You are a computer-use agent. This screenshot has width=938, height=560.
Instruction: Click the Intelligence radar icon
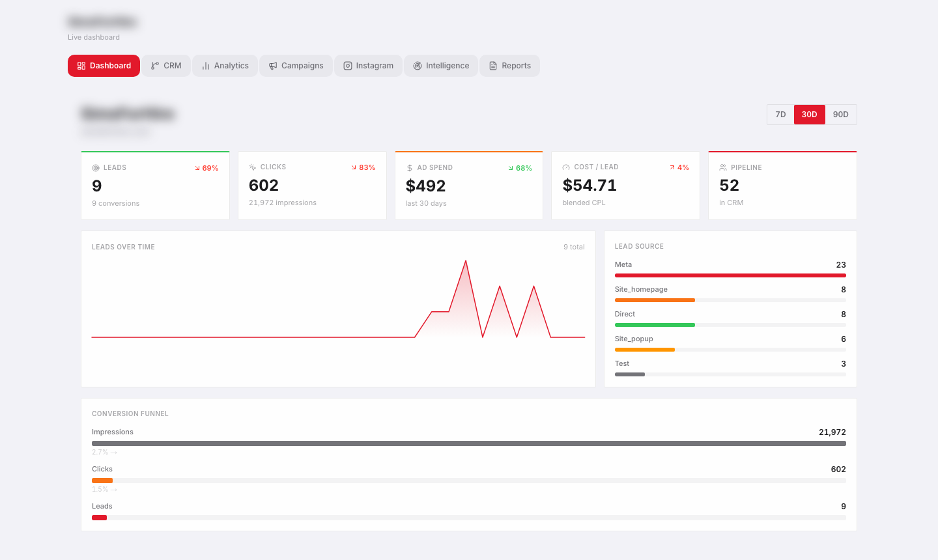point(418,66)
